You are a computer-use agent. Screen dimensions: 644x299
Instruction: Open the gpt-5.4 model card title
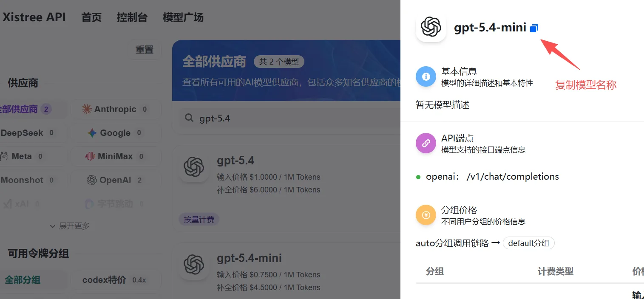(235, 161)
